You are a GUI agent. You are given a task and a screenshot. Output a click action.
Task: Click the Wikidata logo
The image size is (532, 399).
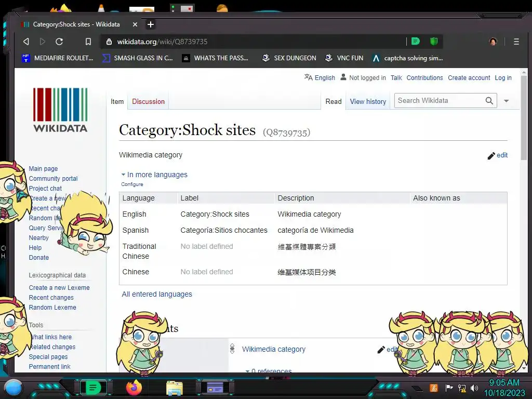pyautogui.click(x=60, y=110)
